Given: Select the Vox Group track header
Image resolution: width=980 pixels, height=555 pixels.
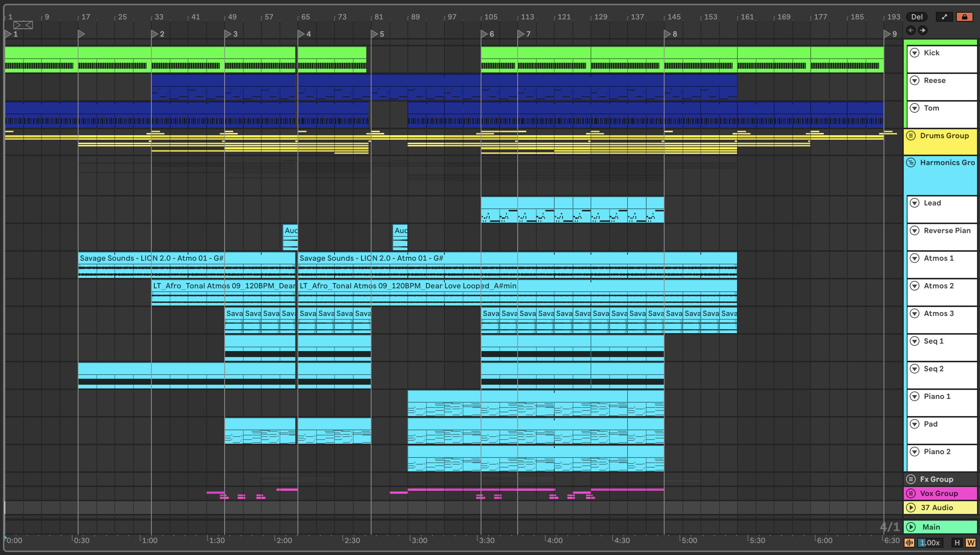Looking at the screenshot, I should click(939, 493).
